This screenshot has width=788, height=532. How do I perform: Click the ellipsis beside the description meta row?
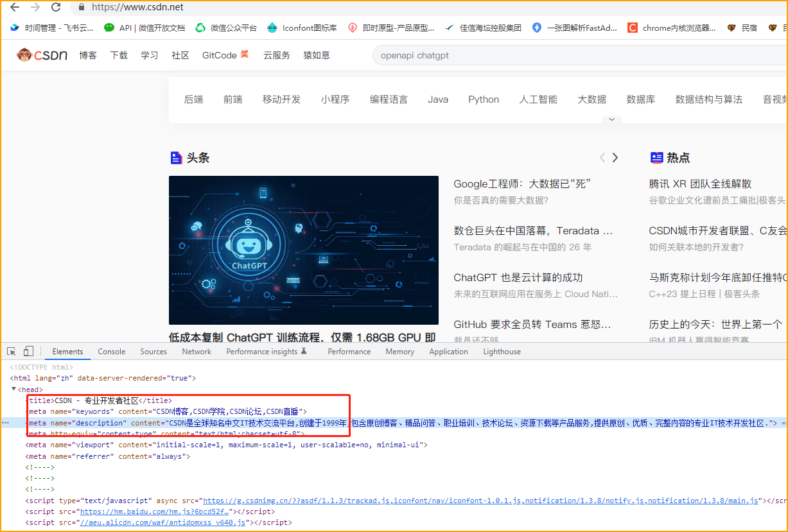click(x=6, y=424)
